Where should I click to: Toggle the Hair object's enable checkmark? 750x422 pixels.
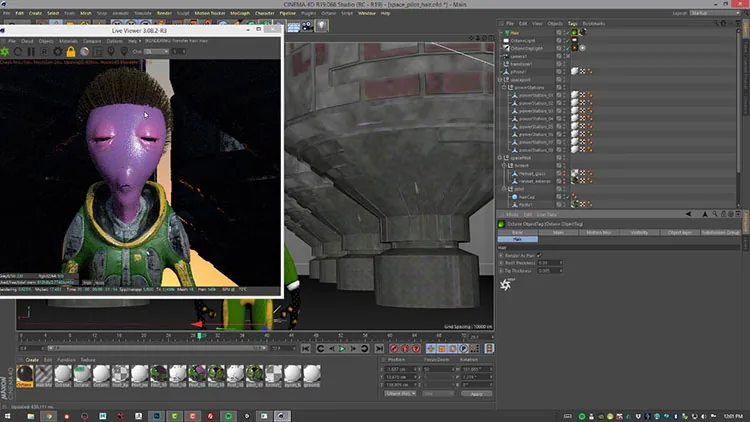pos(565,33)
